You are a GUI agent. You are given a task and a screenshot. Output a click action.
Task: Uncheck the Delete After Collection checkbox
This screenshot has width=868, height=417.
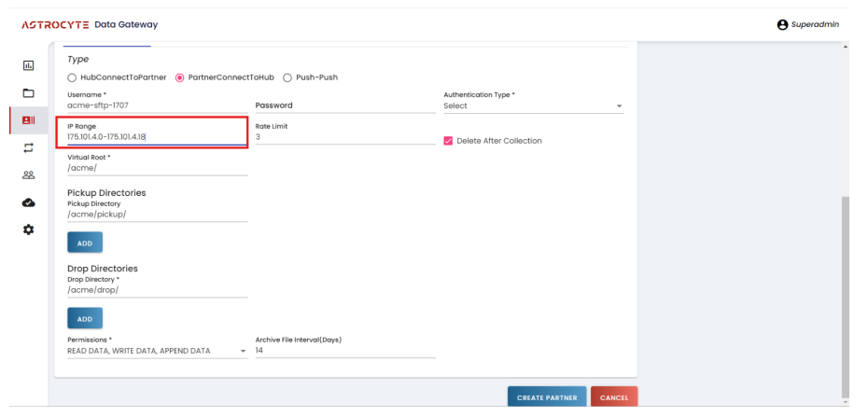[448, 141]
